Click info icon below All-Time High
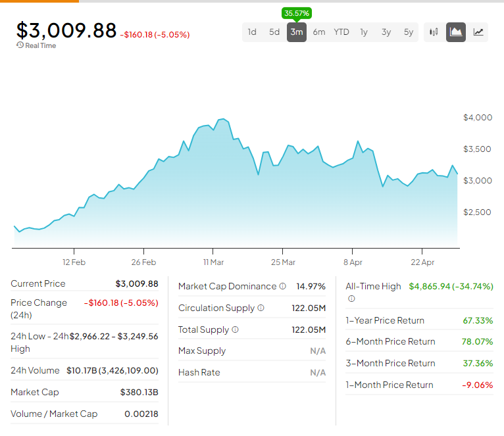 pyautogui.click(x=351, y=299)
